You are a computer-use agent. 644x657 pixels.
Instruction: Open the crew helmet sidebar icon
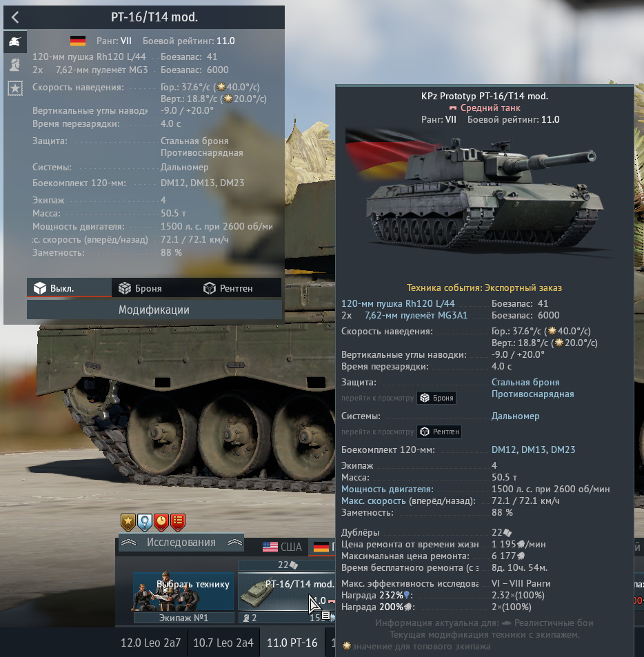15,65
